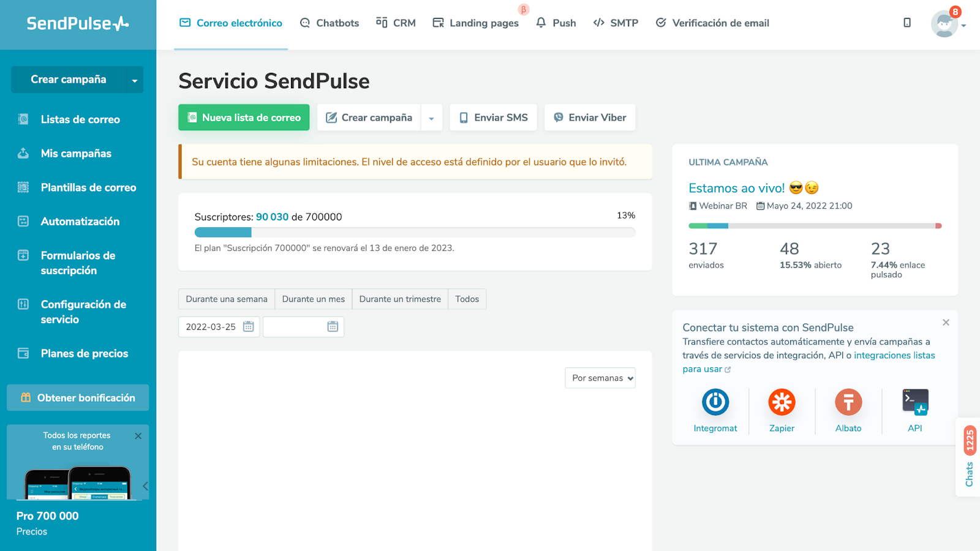Click the Webinar BR list label

tap(718, 206)
